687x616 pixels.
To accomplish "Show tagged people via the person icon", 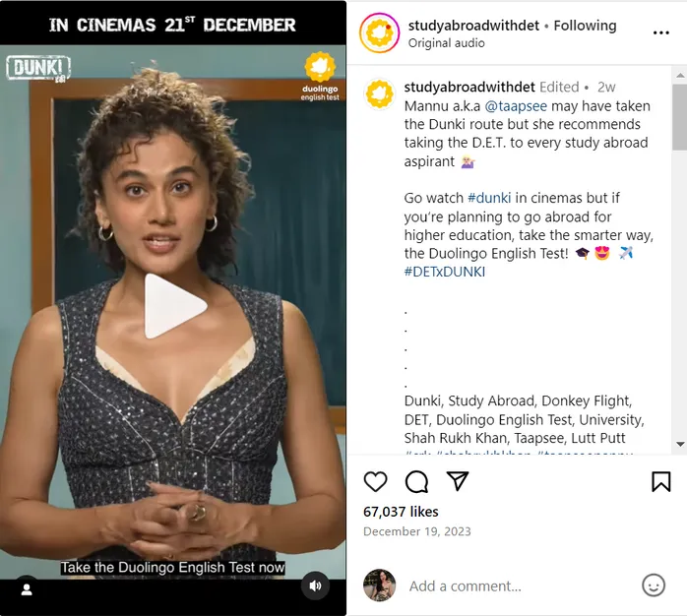I will click(x=27, y=589).
